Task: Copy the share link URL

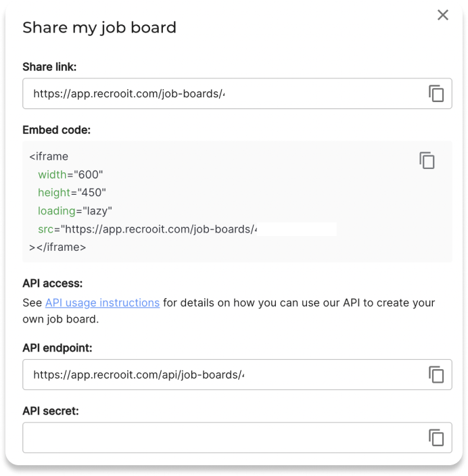Action: point(436,93)
